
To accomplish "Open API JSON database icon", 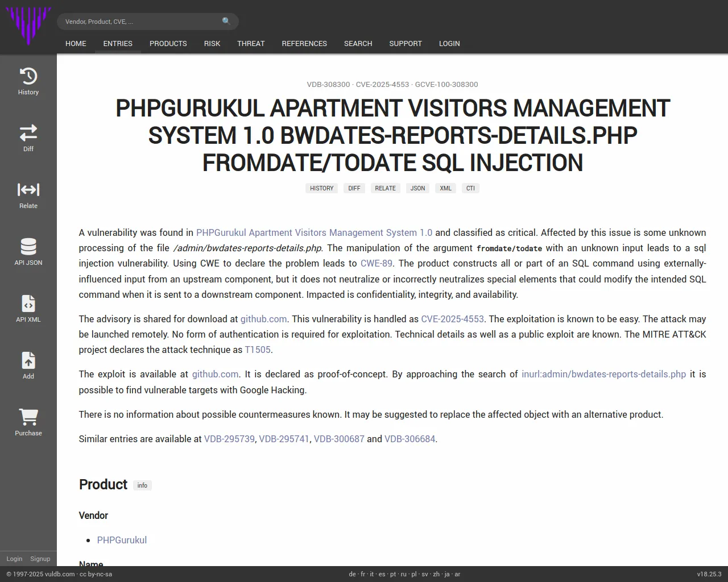I will (x=28, y=252).
